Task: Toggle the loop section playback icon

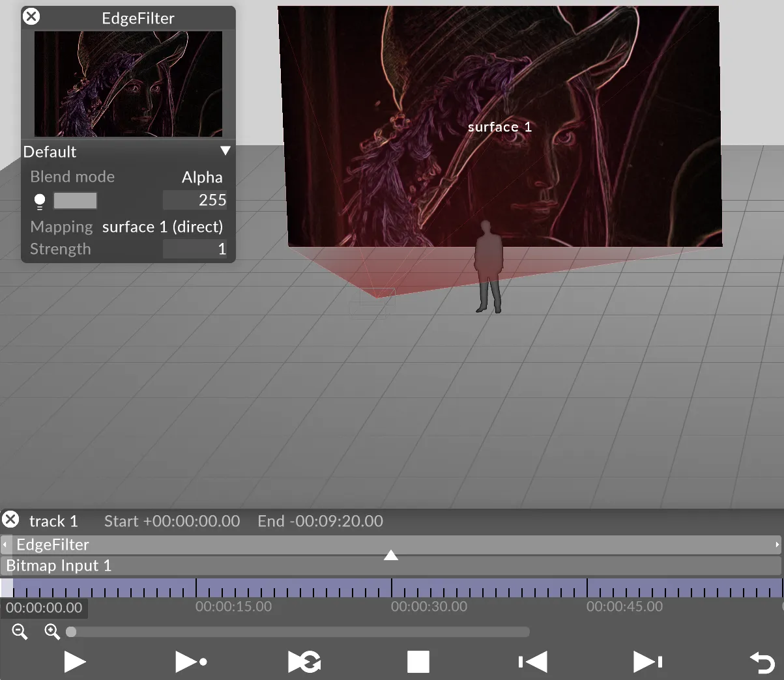Action: coord(304,662)
